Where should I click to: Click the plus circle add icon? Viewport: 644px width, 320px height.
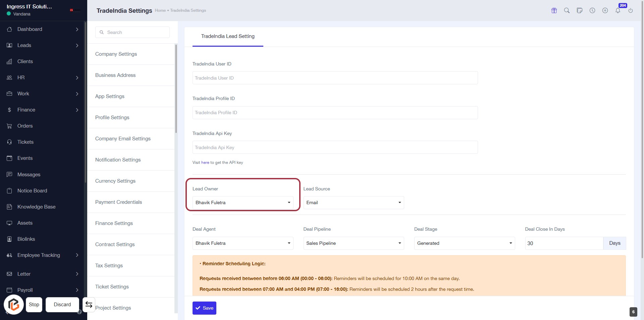(605, 10)
